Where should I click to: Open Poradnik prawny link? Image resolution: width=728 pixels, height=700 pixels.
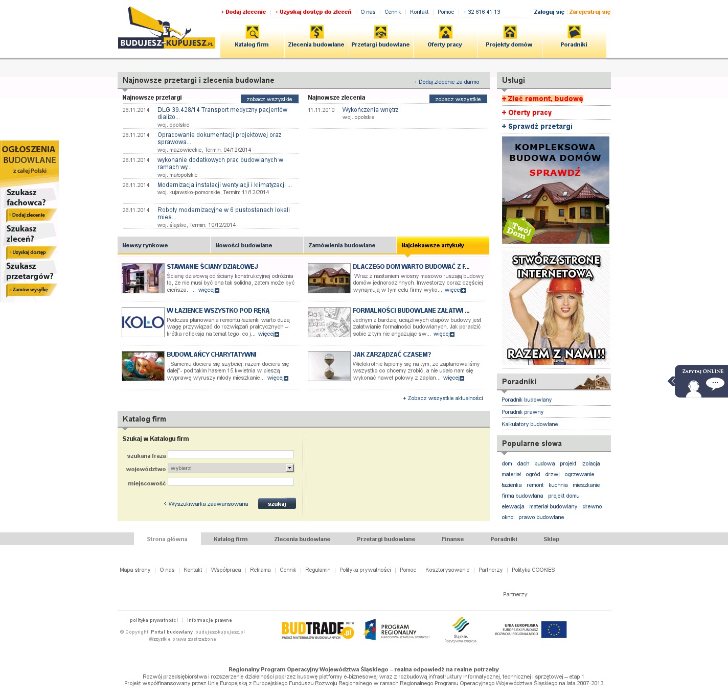[x=522, y=412]
